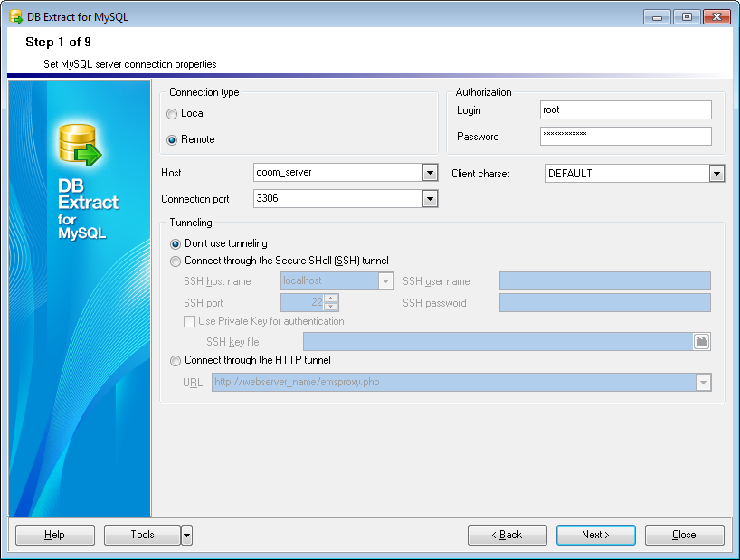Image resolution: width=740 pixels, height=560 pixels.
Task: Open Help for this wizard
Action: (x=55, y=536)
